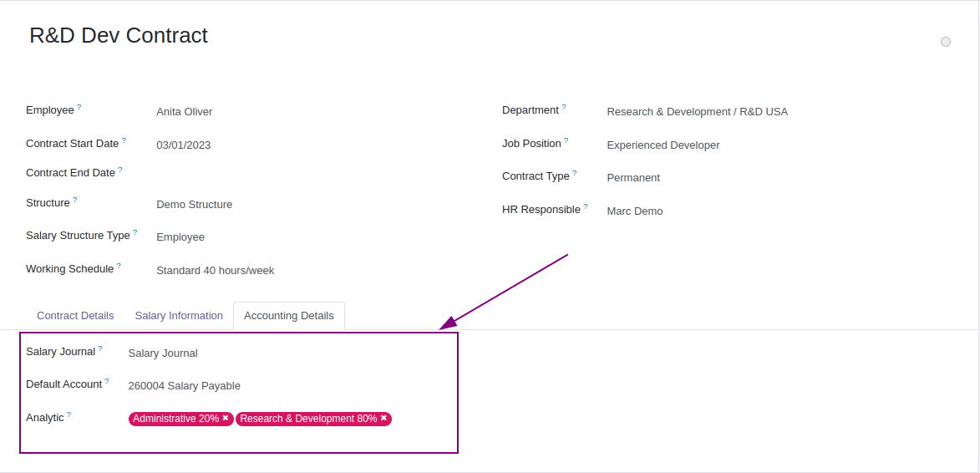Click the help icon beside Job Position
Image resolution: width=980 pixels, height=473 pixels.
coord(566,140)
